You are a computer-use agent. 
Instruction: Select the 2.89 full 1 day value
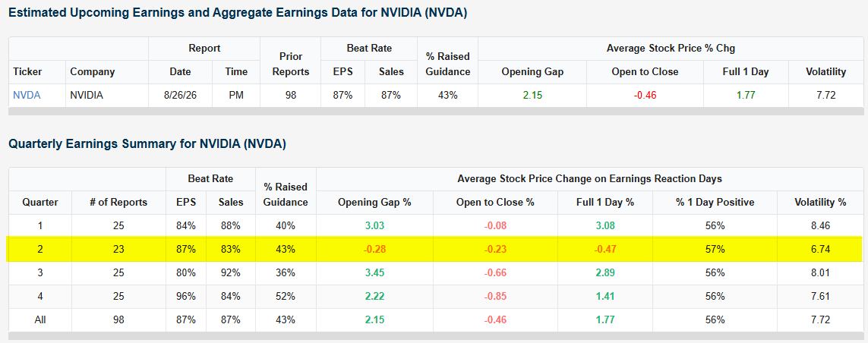pyautogui.click(x=605, y=272)
